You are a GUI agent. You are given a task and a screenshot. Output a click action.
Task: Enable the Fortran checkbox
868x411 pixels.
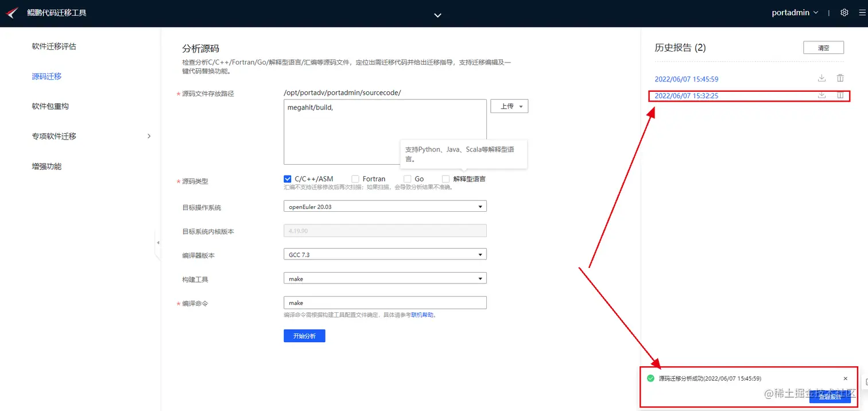[355, 179]
